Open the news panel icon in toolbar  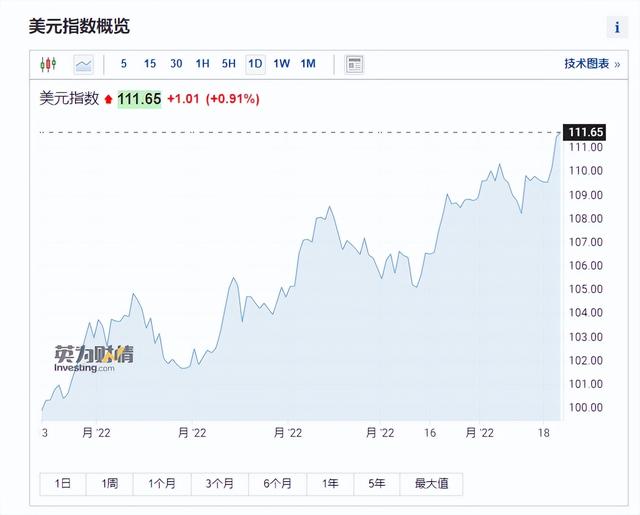click(354, 64)
